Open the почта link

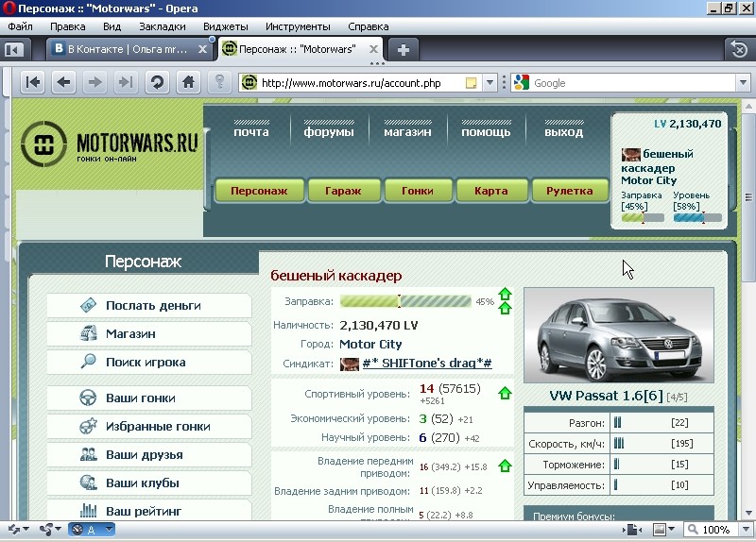point(251,132)
